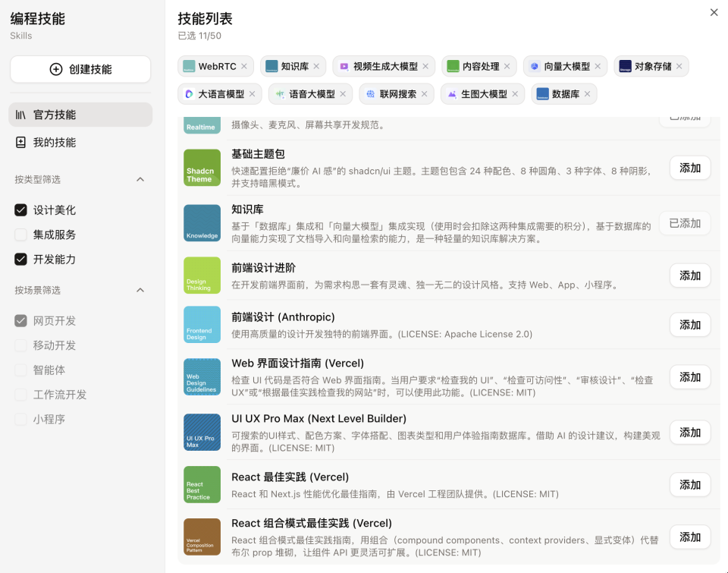Click UI UX Pro Max title
Image resolution: width=728 pixels, height=573 pixels.
click(319, 418)
